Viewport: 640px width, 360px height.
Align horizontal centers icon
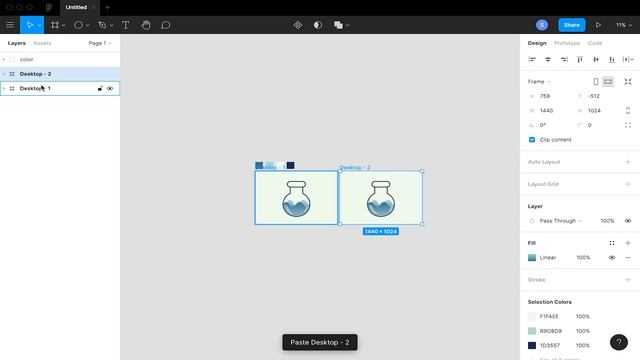click(548, 60)
